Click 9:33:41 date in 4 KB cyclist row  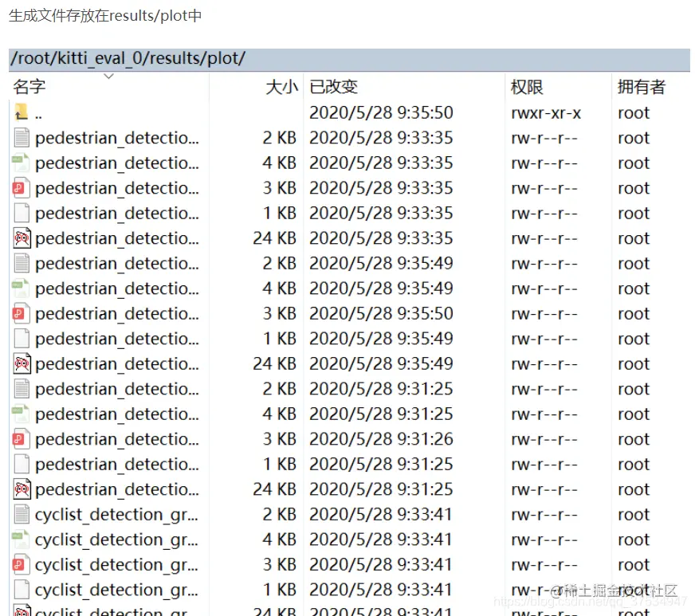[381, 539]
